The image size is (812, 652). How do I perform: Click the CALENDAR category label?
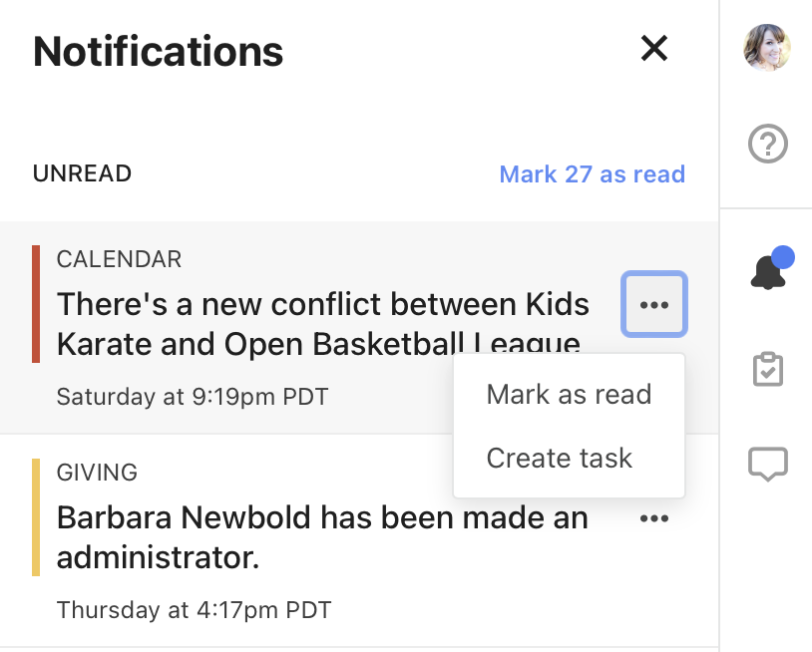click(x=119, y=260)
